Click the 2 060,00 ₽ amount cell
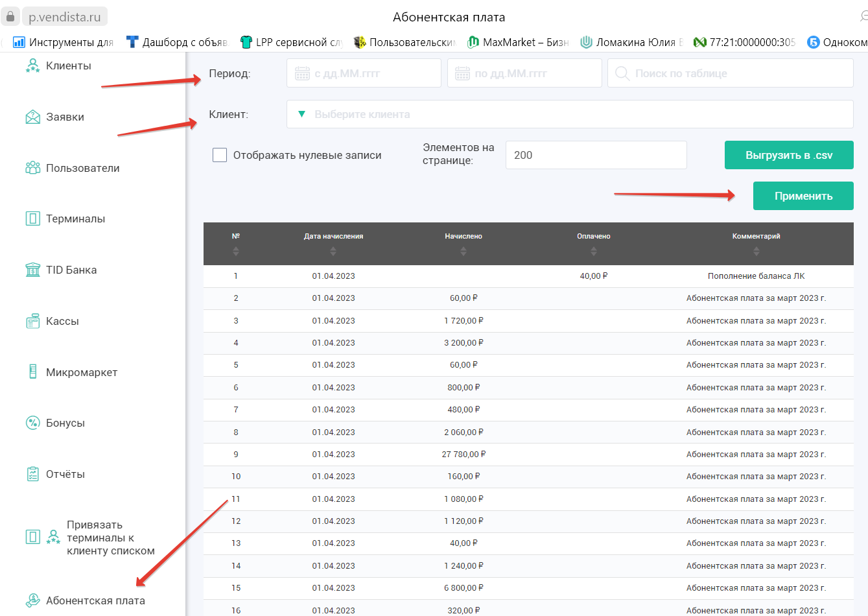The image size is (868, 616). pyautogui.click(x=463, y=432)
